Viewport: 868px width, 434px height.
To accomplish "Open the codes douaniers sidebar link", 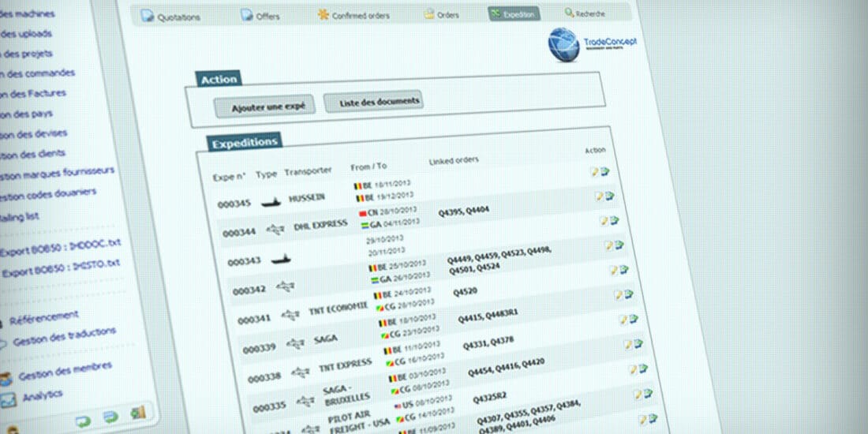I will 47,194.
